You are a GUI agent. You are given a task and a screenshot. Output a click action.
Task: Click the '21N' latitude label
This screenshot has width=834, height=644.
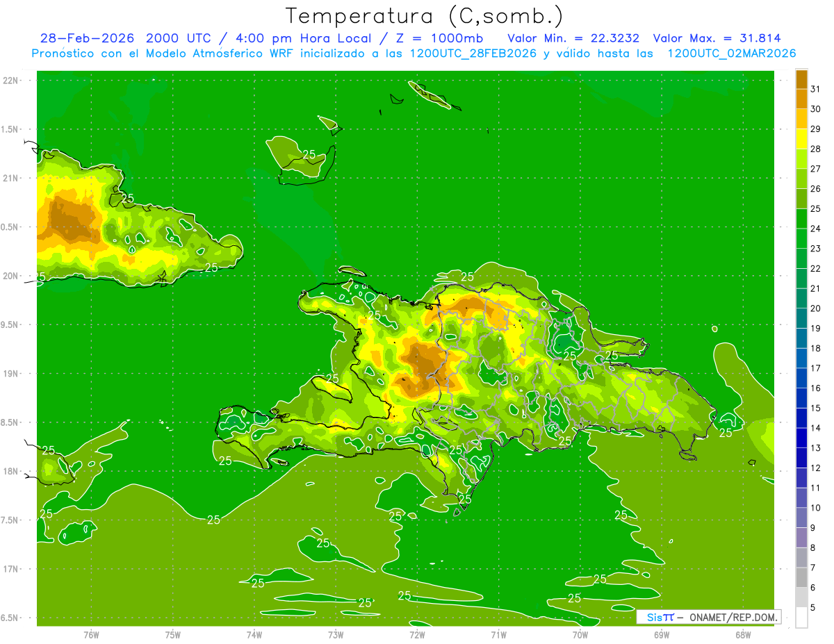point(10,178)
